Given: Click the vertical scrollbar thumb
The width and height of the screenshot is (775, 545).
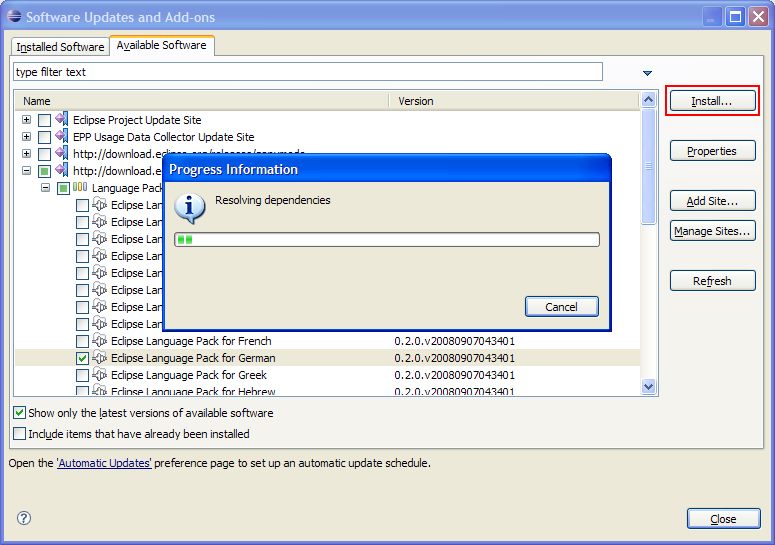Looking at the screenshot, I should tap(648, 167).
